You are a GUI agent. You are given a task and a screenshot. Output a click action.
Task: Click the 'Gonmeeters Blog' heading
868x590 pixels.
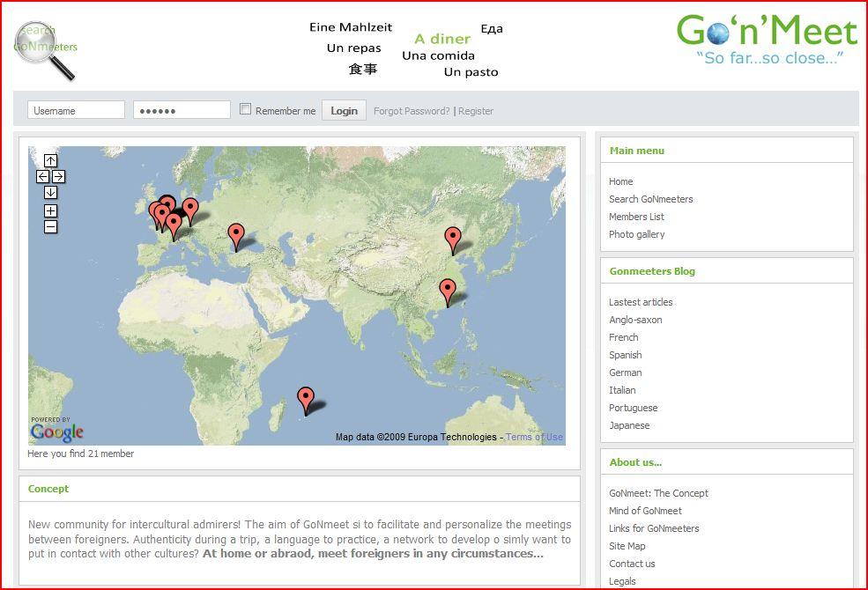pos(653,271)
